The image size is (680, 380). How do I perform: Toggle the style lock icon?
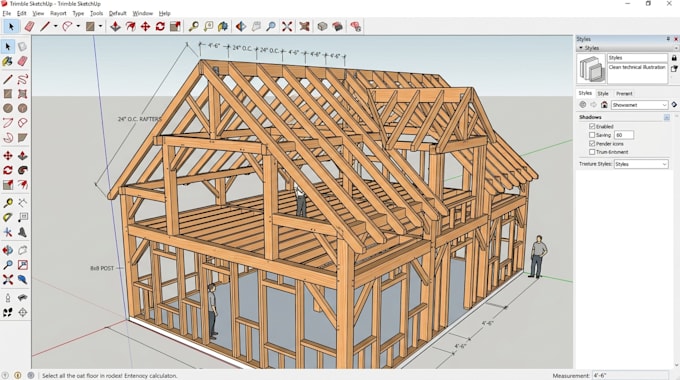(674, 58)
